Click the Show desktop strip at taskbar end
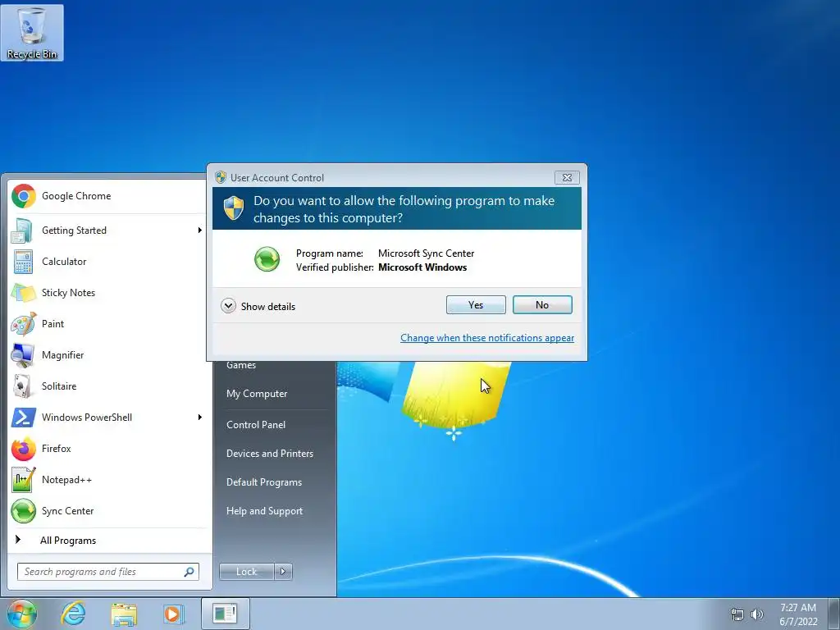 (834, 614)
